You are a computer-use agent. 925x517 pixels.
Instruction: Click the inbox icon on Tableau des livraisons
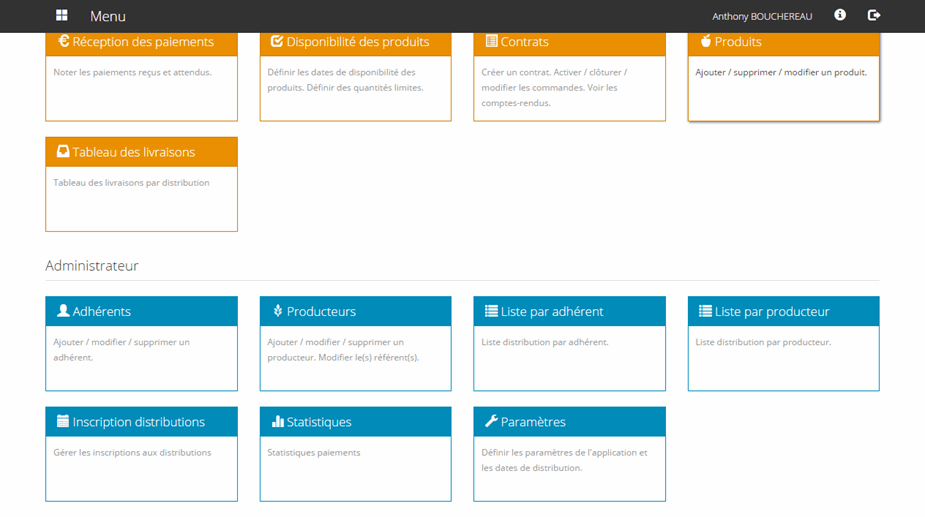63,152
